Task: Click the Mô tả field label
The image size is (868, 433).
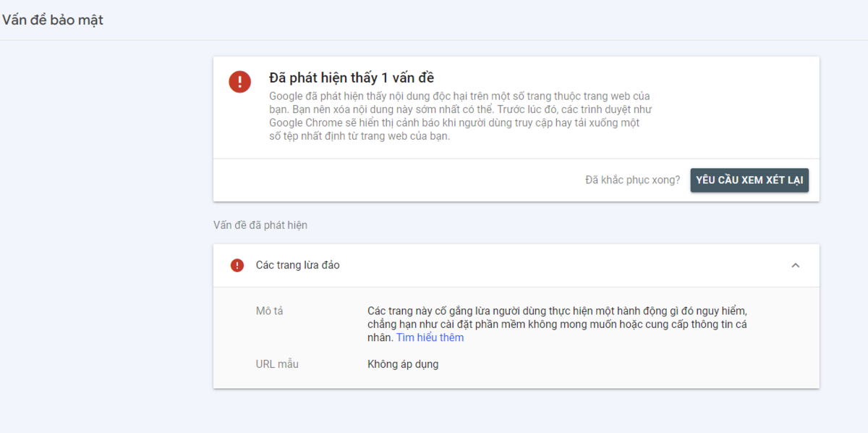Action: 269,311
